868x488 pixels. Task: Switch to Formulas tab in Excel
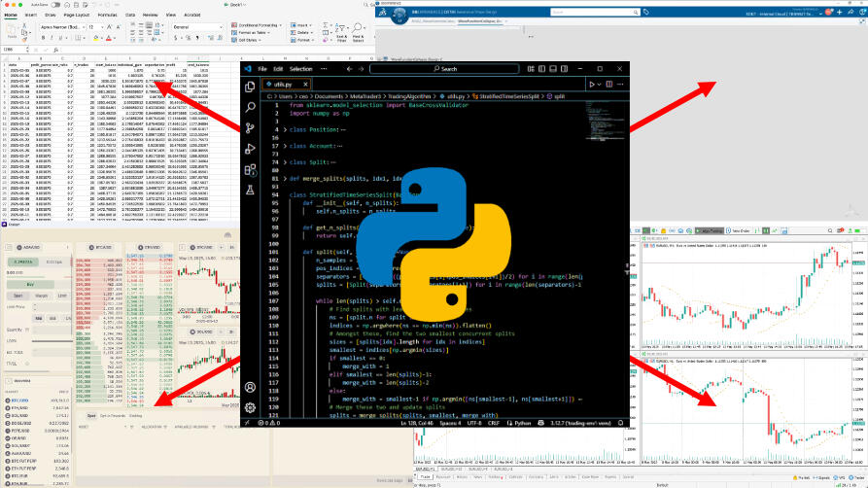[x=107, y=15]
